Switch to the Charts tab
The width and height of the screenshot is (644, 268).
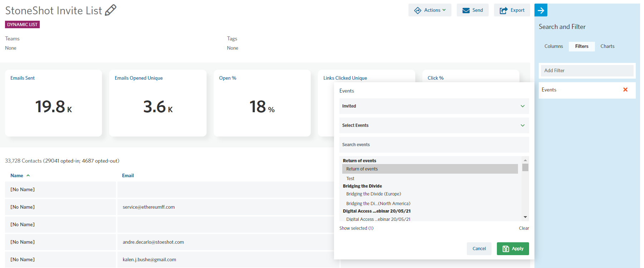(x=607, y=46)
